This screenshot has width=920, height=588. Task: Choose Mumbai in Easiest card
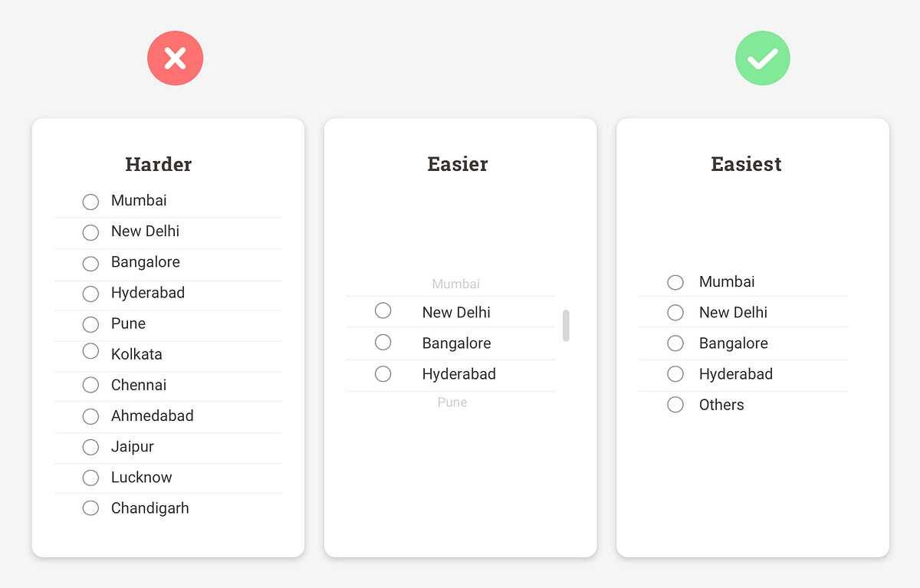click(675, 282)
